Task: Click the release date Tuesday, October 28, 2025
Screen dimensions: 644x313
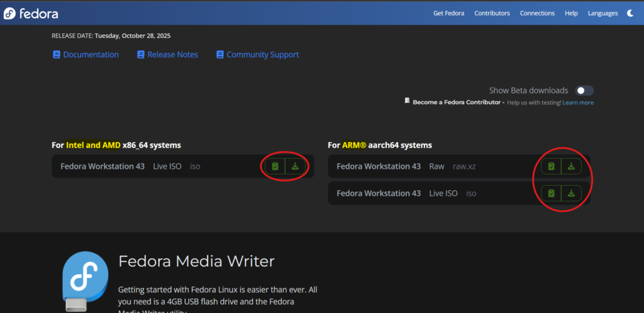Action: pos(133,36)
